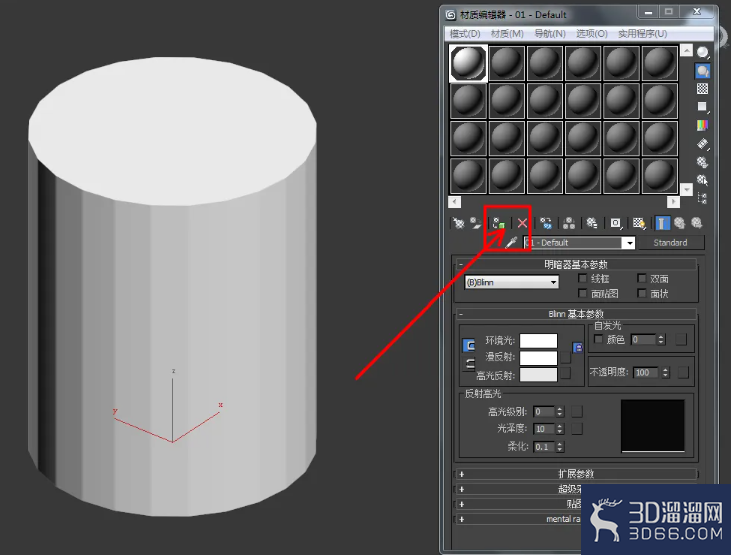Click the Go Forward to Sibling icon
Image resolution: width=731 pixels, height=555 pixels.
pyautogui.click(x=697, y=223)
